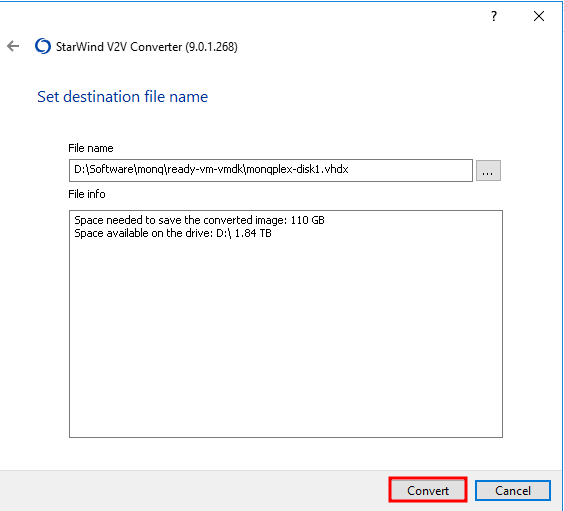Open help with the question mark

[x=494, y=16]
